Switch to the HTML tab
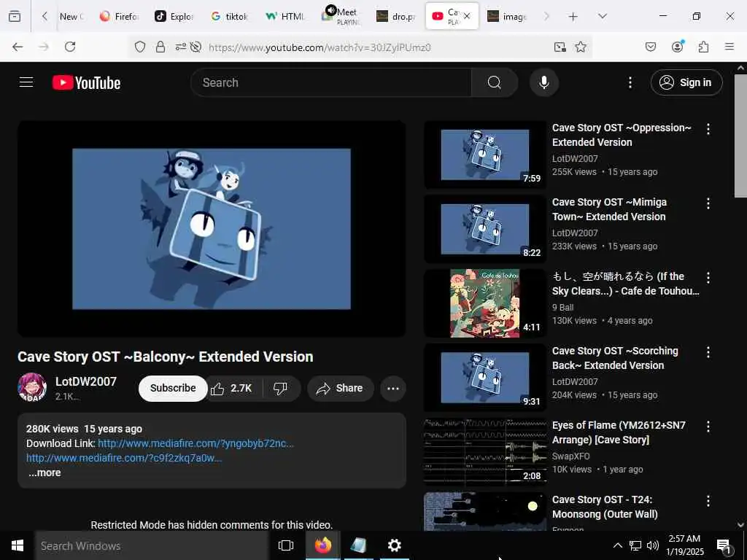Viewport: 747px width, 560px height. point(286,16)
